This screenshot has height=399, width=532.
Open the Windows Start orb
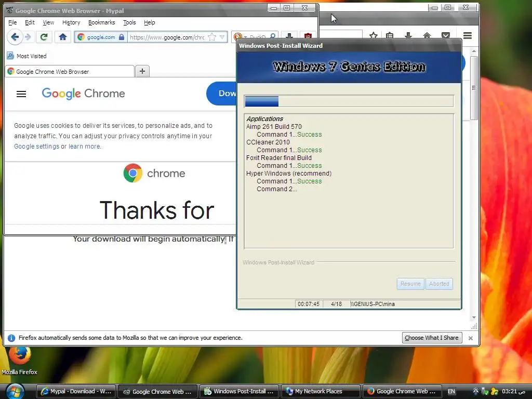coord(15,391)
